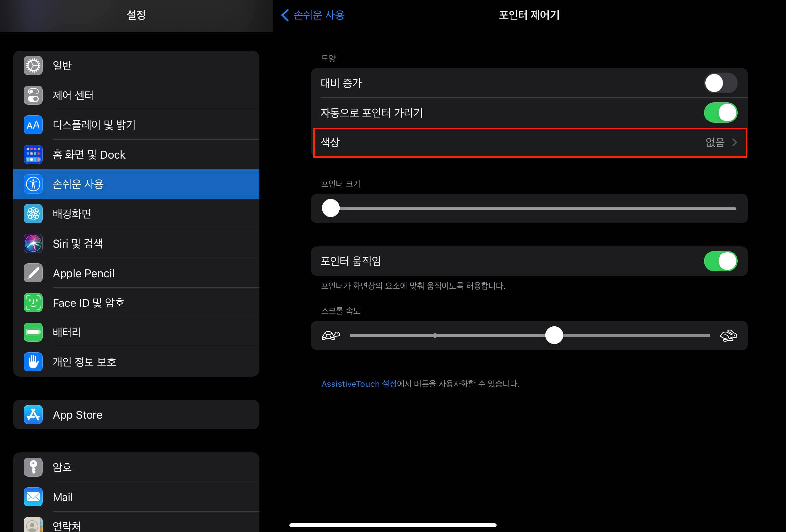Select 배터리 in settings sidebar
Screen dimensions: 786x532
(x=67, y=332)
